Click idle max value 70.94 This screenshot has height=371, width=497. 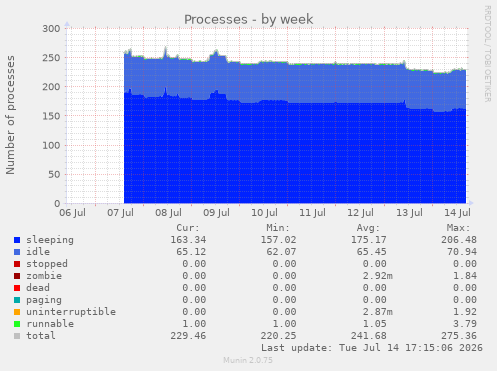click(x=462, y=252)
